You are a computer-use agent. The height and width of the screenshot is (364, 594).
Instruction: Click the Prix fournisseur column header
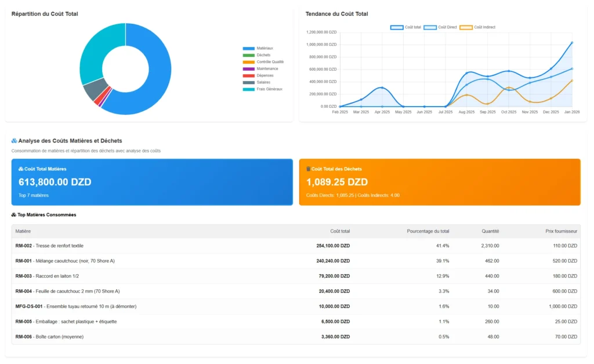pyautogui.click(x=562, y=231)
